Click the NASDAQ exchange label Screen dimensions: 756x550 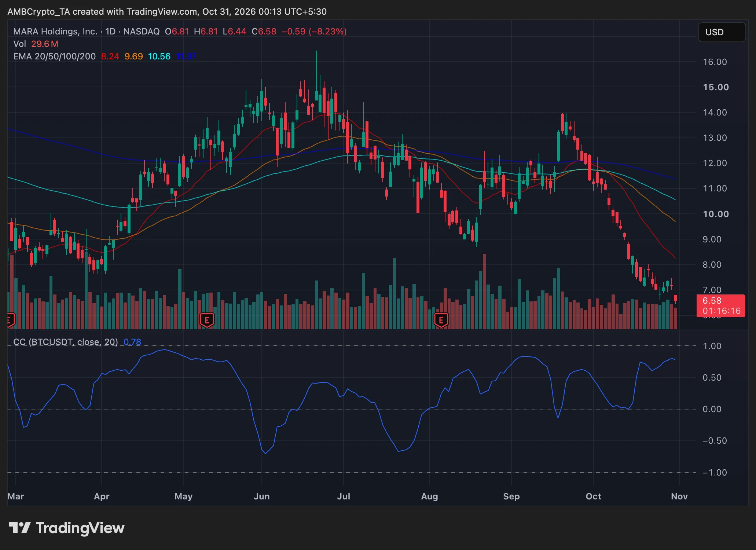(x=142, y=32)
